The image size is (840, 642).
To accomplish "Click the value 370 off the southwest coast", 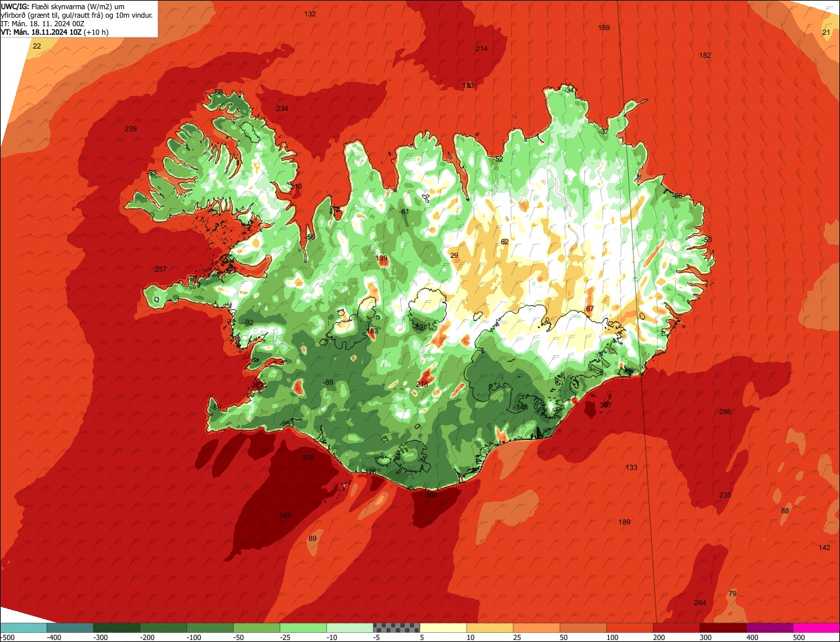I will (x=308, y=458).
